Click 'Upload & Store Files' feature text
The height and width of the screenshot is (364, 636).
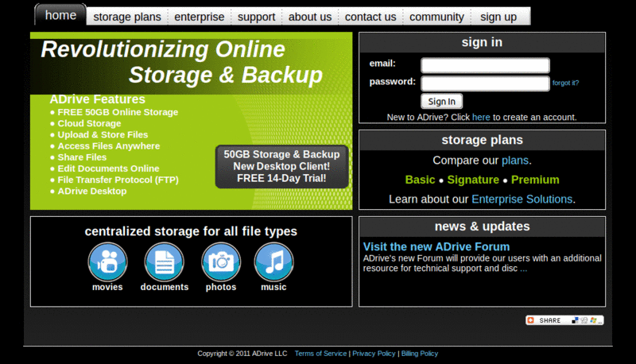[103, 134]
